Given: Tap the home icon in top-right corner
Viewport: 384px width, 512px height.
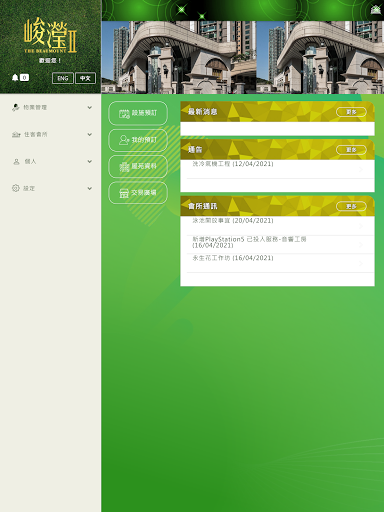Looking at the screenshot, I should click(376, 10).
